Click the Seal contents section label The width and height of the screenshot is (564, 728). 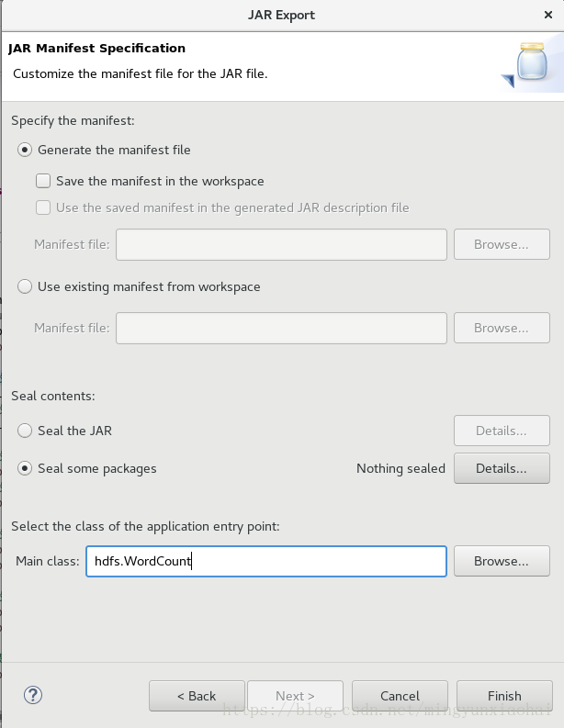(x=53, y=396)
